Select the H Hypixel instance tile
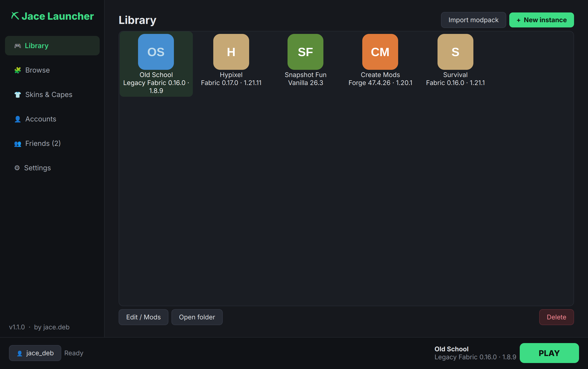Screen dimensions: 588x369 coord(231,60)
